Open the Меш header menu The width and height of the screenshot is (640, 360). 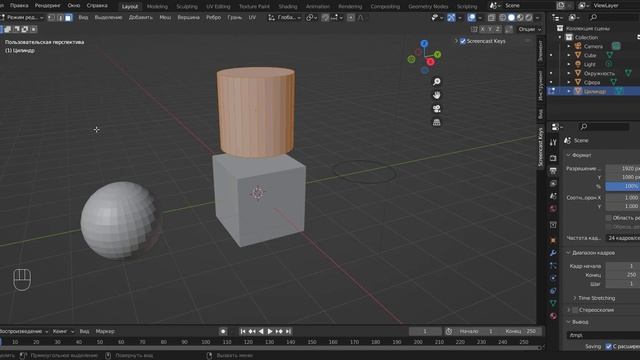[165, 18]
